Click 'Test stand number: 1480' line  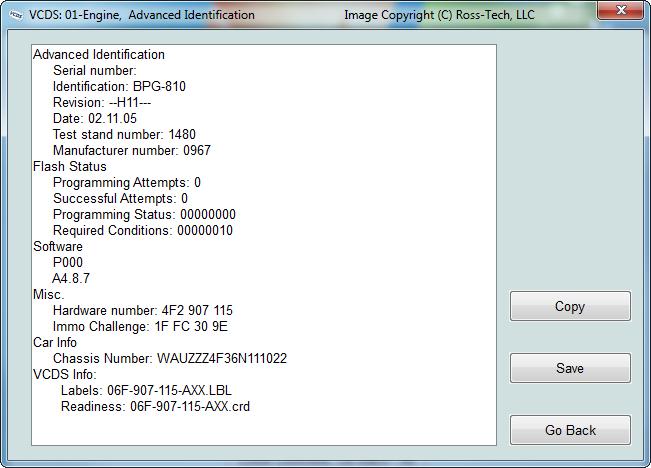pos(124,134)
